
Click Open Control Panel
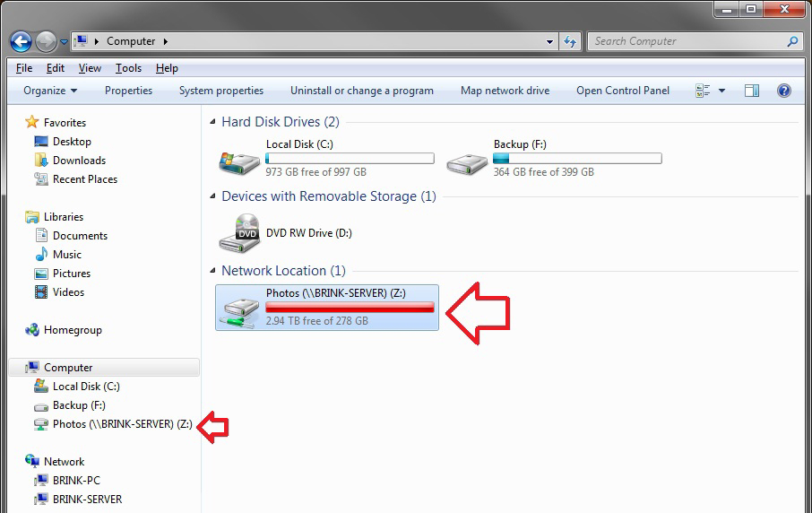[623, 91]
